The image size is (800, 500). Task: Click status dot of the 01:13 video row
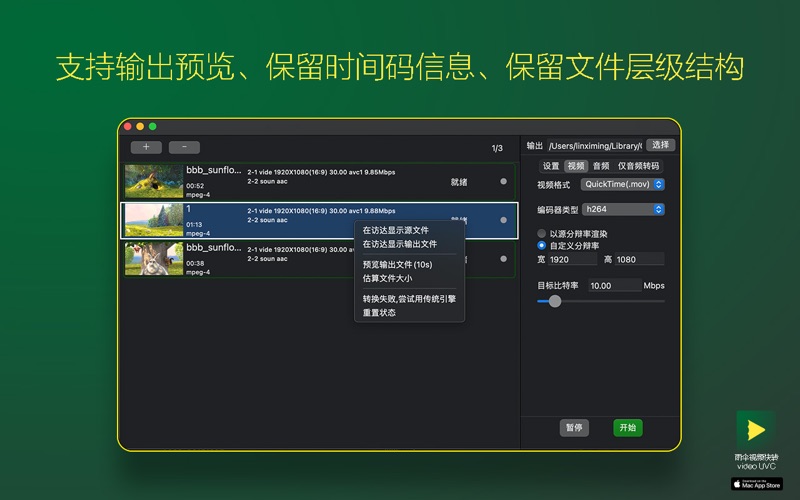[x=504, y=220]
